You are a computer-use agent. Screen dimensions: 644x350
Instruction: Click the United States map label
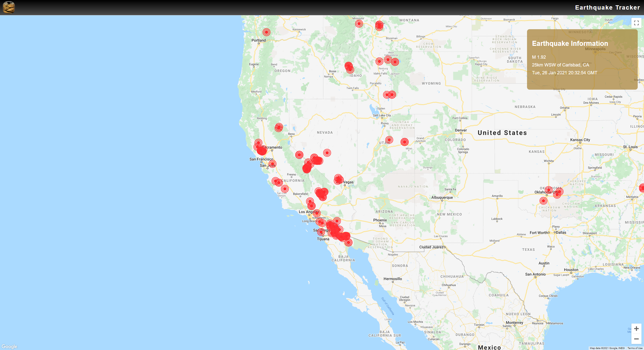502,133
